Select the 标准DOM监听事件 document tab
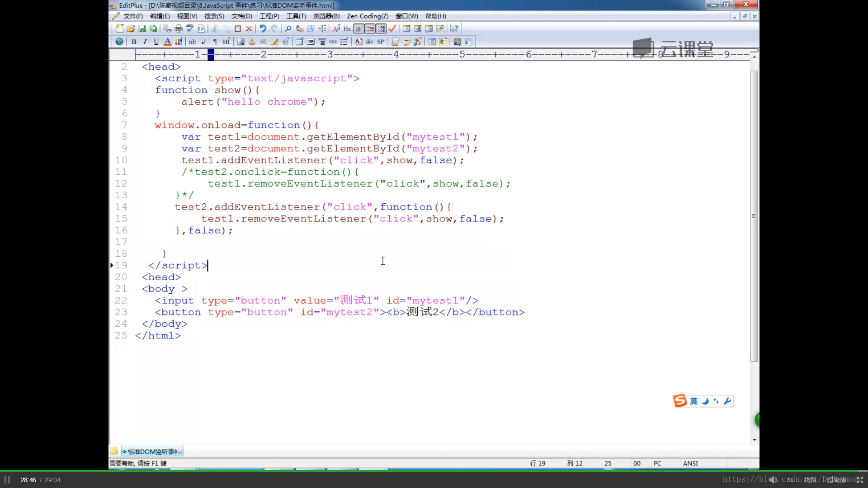Screen dimensions: 868x488 pyautogui.click(x=152, y=451)
